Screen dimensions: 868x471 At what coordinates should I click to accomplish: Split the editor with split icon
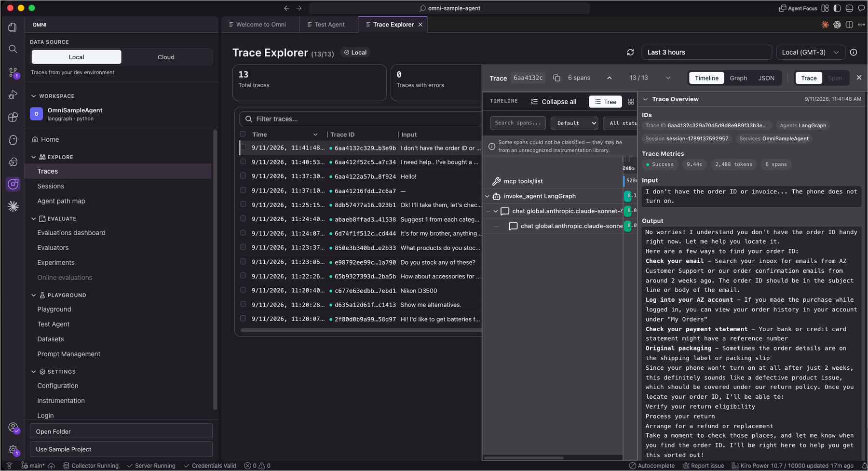point(849,25)
